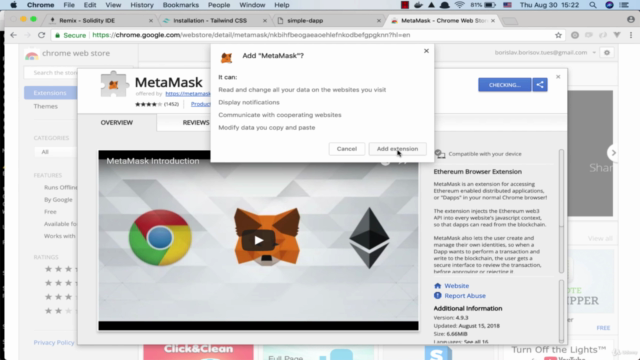Click the address bar URL
Screen dimensions: 640x360
click(251, 35)
